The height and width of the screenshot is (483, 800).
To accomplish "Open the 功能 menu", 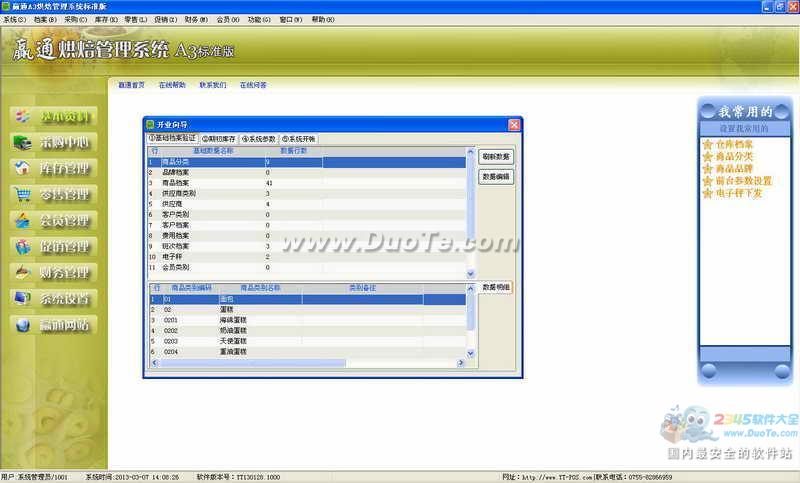I will click(x=259, y=19).
